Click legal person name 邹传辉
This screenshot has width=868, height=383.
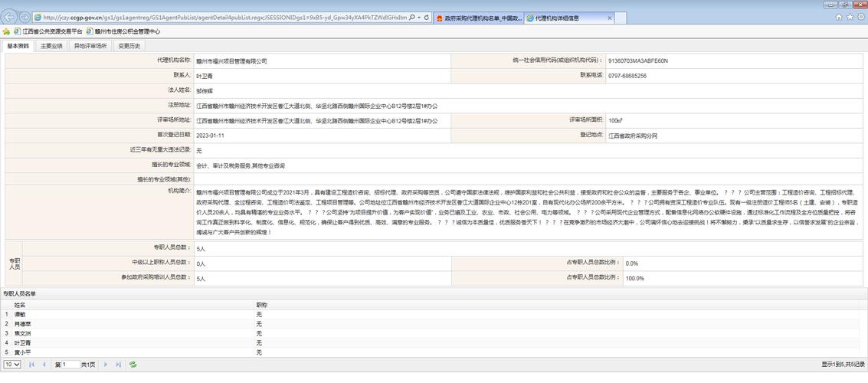205,90
